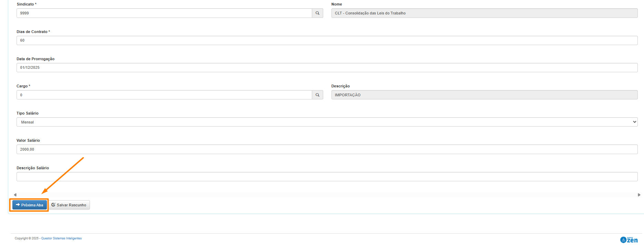Click into the Dias de Contrato field
Image resolution: width=644 pixels, height=248 pixels.
click(327, 40)
